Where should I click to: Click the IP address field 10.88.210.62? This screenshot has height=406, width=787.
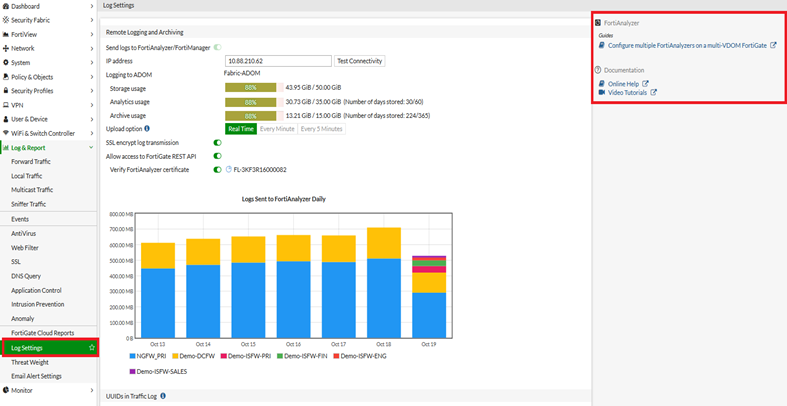coord(279,61)
